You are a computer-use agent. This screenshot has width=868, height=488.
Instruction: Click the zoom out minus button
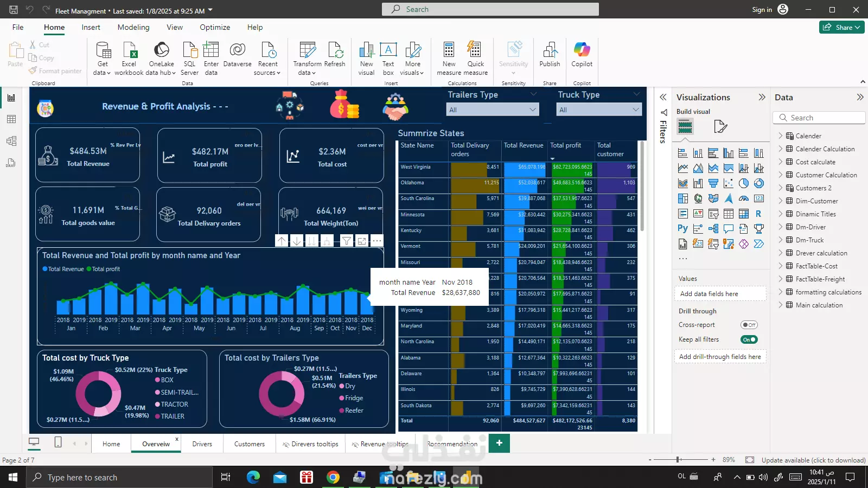(650, 459)
